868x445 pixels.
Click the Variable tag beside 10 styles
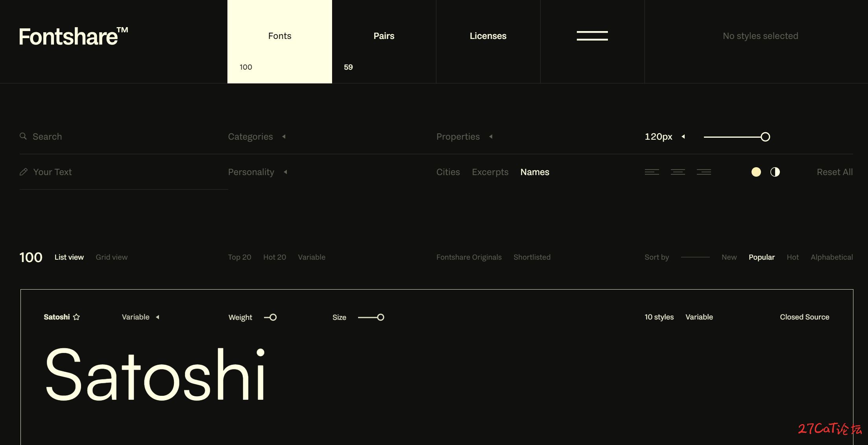[x=699, y=317]
